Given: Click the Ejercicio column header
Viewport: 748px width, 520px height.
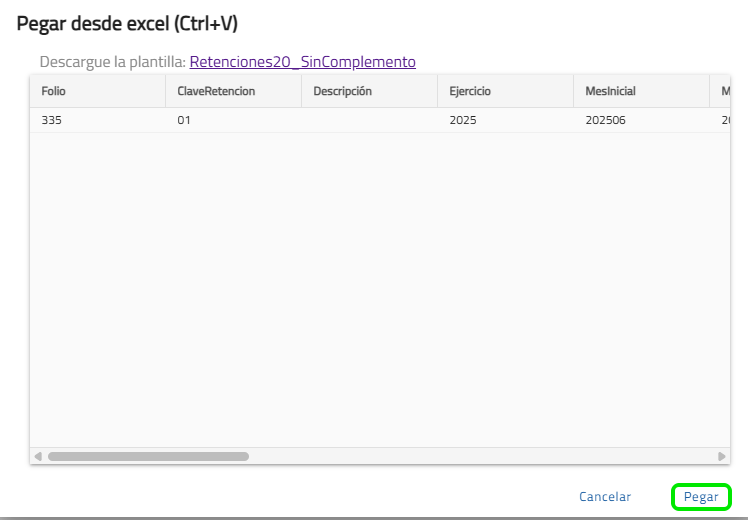Looking at the screenshot, I should tap(504, 91).
